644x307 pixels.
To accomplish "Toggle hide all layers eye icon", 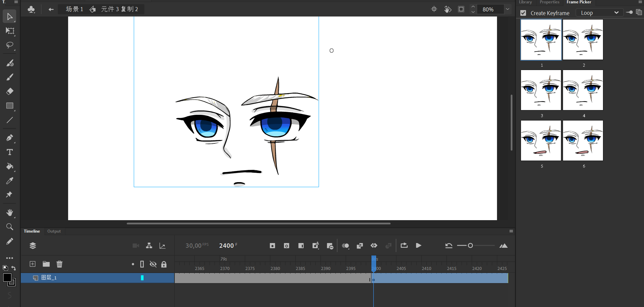I will (x=153, y=264).
